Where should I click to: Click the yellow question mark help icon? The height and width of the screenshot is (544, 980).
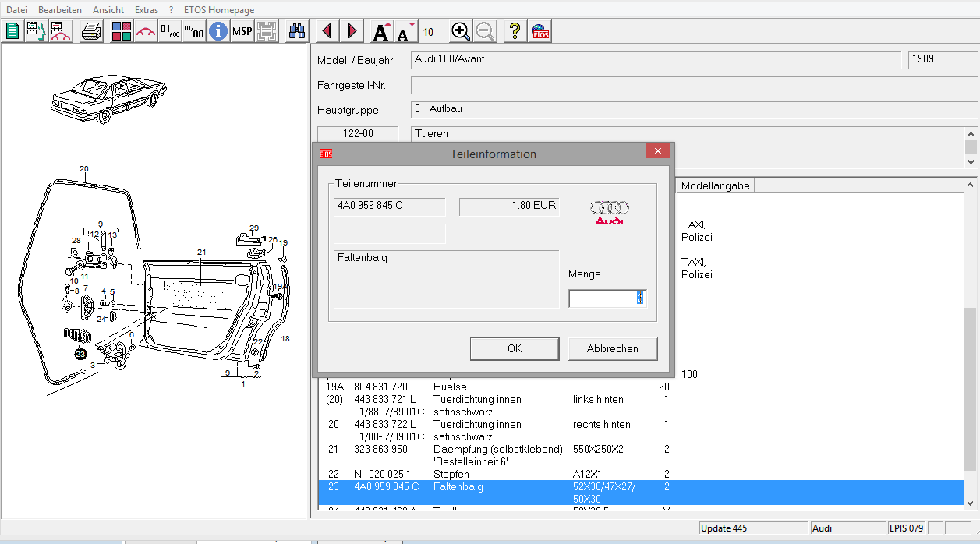click(x=514, y=31)
